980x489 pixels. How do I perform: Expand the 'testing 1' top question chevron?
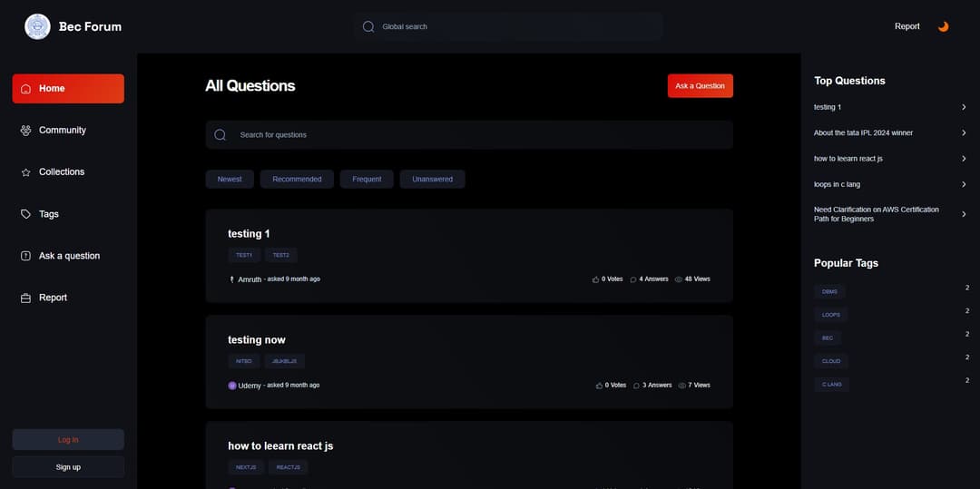pyautogui.click(x=964, y=107)
